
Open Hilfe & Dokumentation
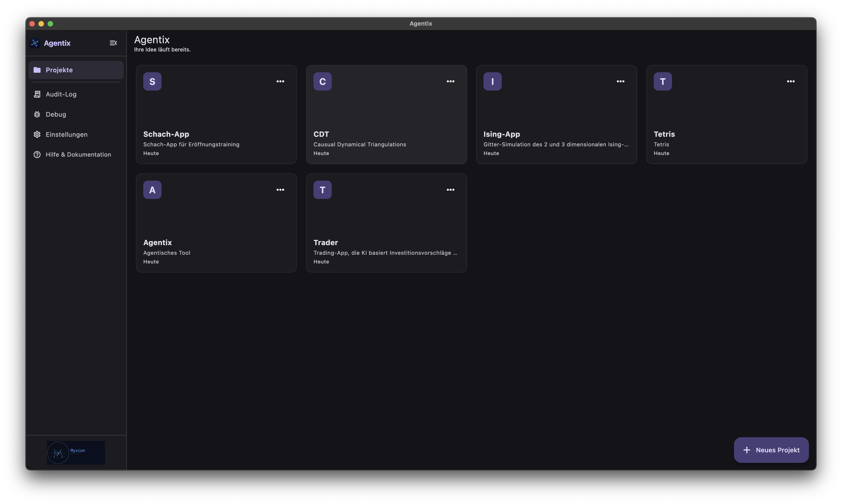[x=76, y=155]
